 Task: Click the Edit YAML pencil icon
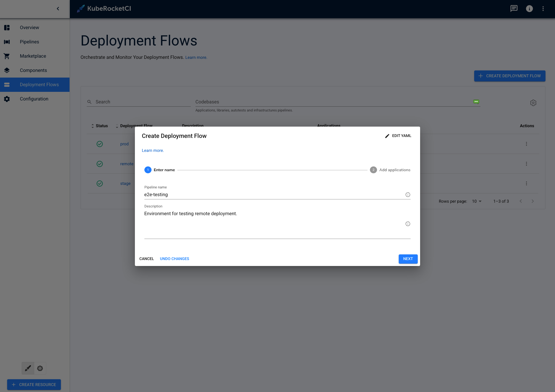coord(387,136)
